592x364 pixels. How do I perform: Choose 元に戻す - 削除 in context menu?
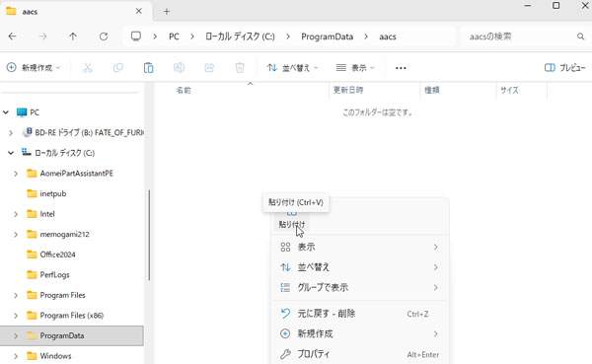(x=359, y=314)
